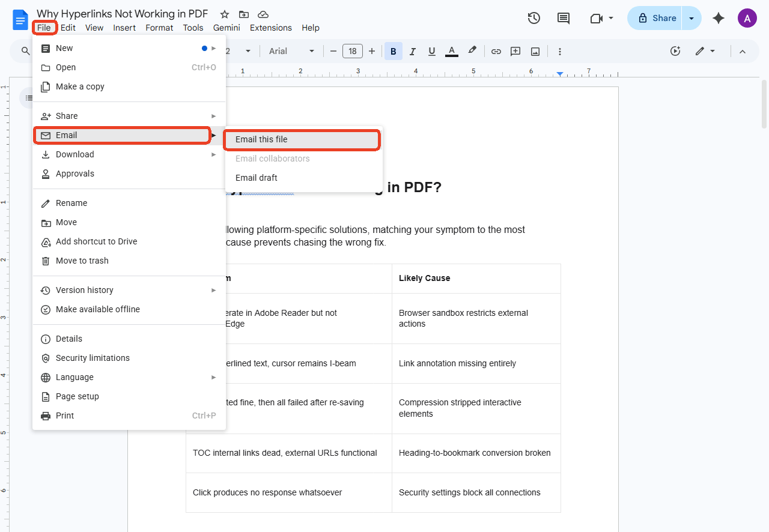Screen dimensions: 769x532
Task: Open Security limitations
Action: coord(129,358)
